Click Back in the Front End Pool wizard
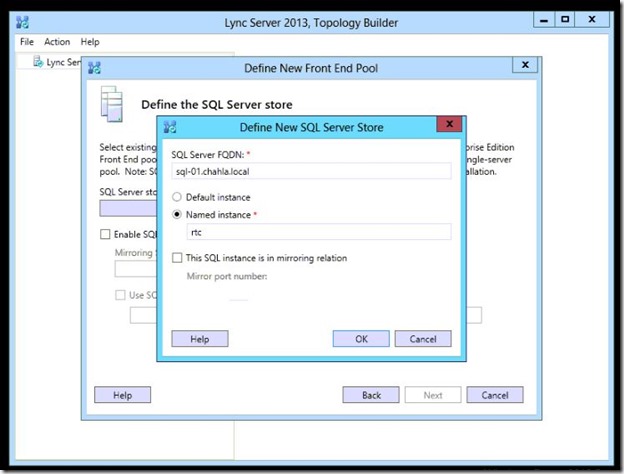 pyautogui.click(x=371, y=395)
